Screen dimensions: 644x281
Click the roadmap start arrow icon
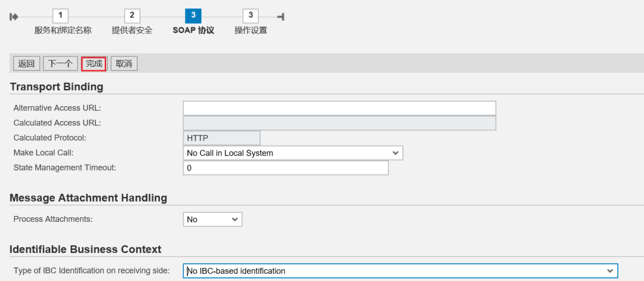pyautogui.click(x=14, y=17)
